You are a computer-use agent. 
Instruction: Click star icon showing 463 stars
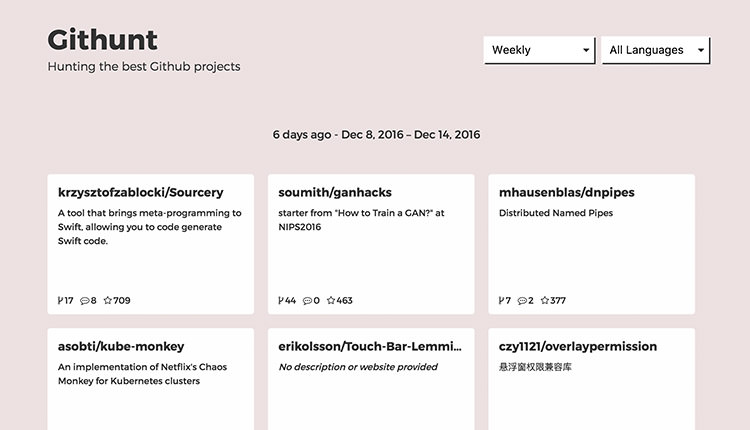click(331, 300)
